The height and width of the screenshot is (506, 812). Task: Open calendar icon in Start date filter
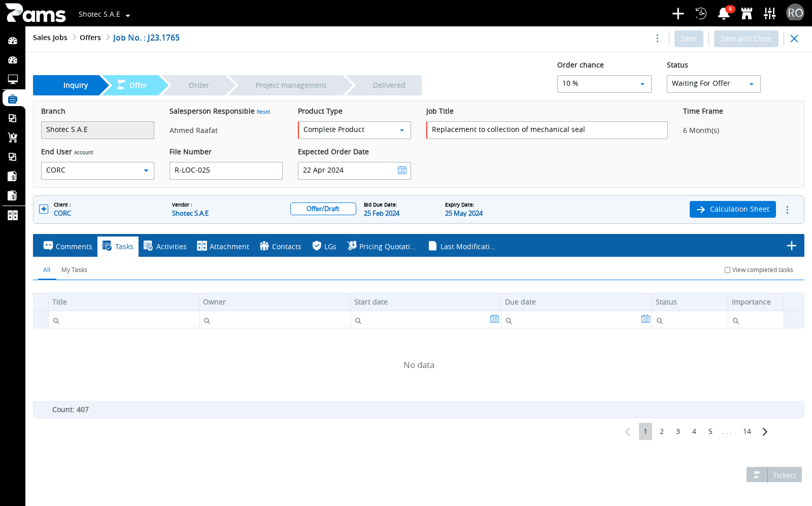[x=494, y=319]
